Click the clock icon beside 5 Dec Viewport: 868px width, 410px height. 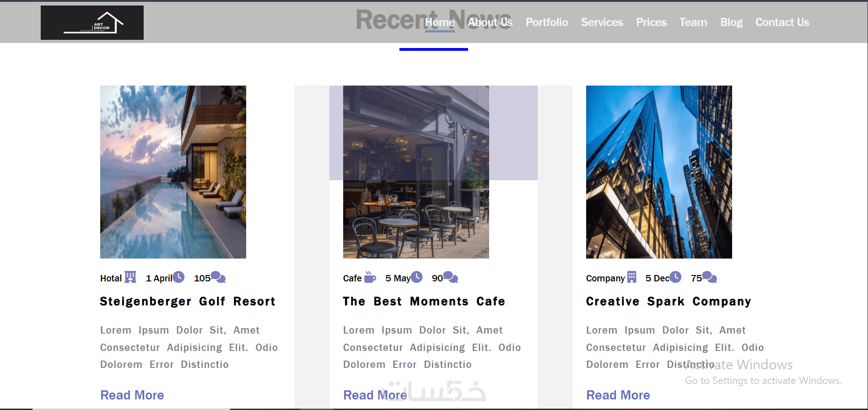point(675,277)
